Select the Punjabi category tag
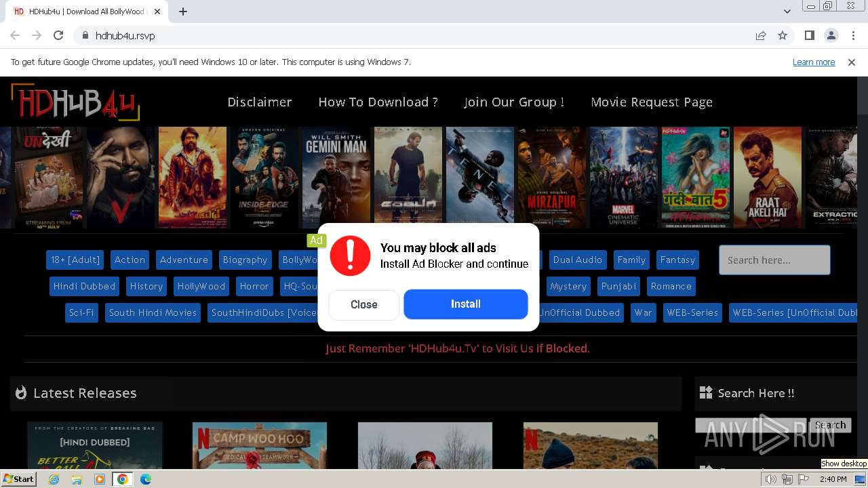The height and width of the screenshot is (488, 868). pos(618,286)
